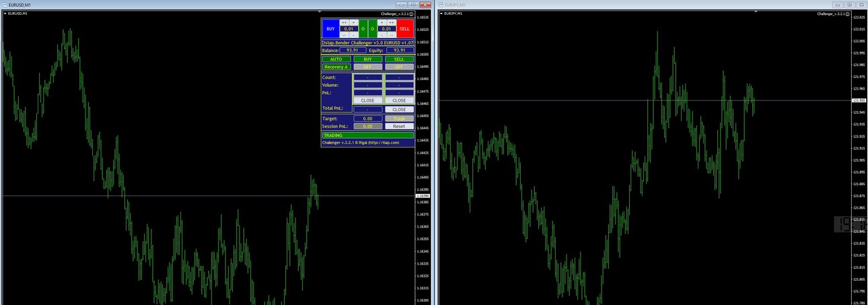Click the current price tag 1.16359 on EURUSD axis

[x=424, y=196]
